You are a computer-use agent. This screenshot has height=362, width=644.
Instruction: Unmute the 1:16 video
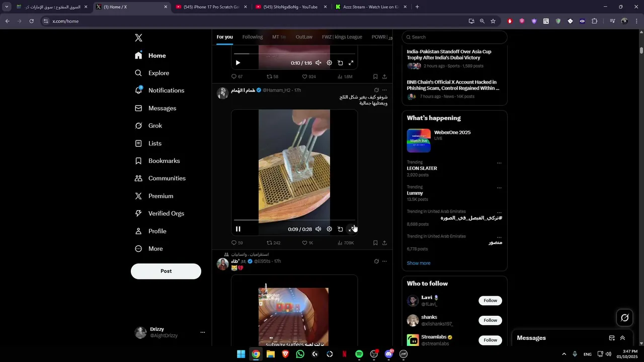click(318, 63)
